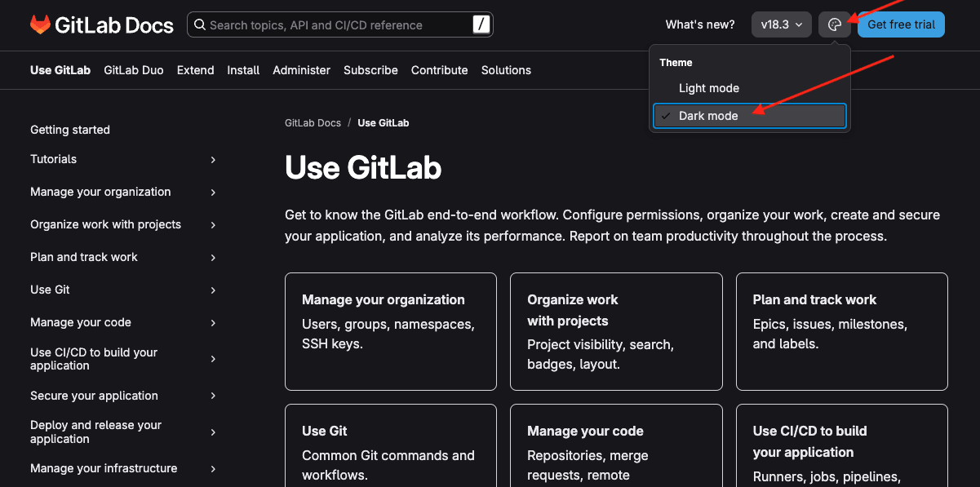The width and height of the screenshot is (980, 487).
Task: Expand Use CI/CD to build chevron
Action: (x=213, y=359)
